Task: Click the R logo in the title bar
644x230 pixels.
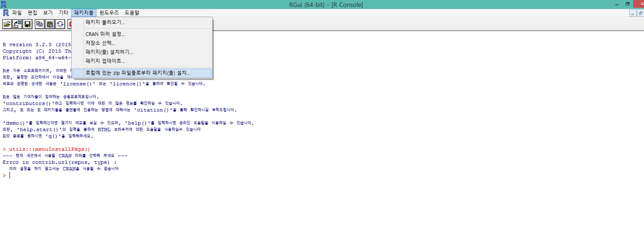Action: (x=3, y=4)
